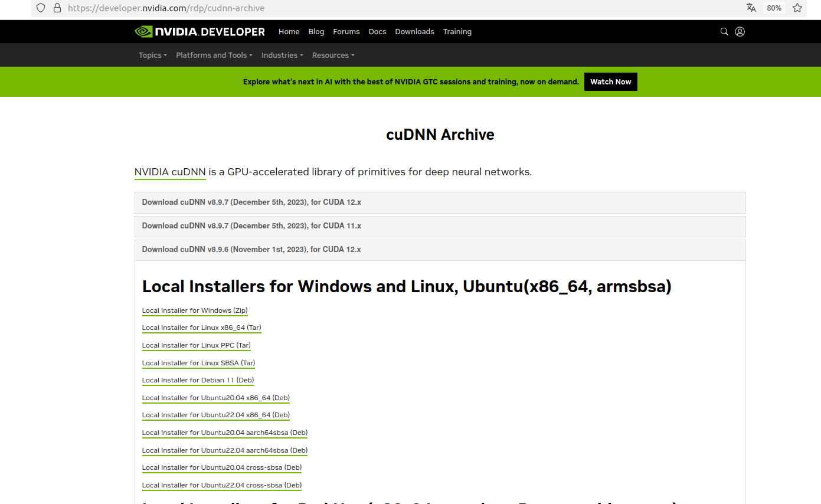Image resolution: width=821 pixels, height=504 pixels.
Task: Follow the NVIDIA cuDNN link
Action: (170, 172)
